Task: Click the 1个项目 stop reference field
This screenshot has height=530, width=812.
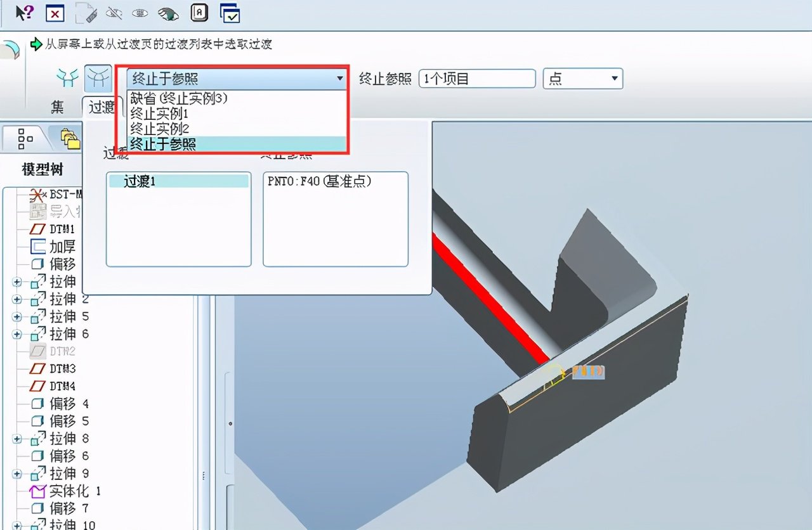Action: click(477, 79)
